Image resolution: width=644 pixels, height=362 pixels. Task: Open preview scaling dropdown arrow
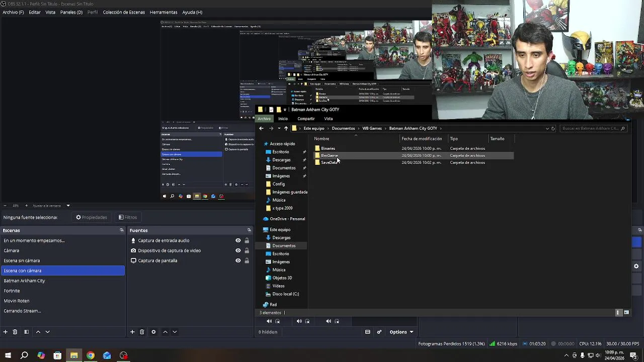tap(68, 206)
